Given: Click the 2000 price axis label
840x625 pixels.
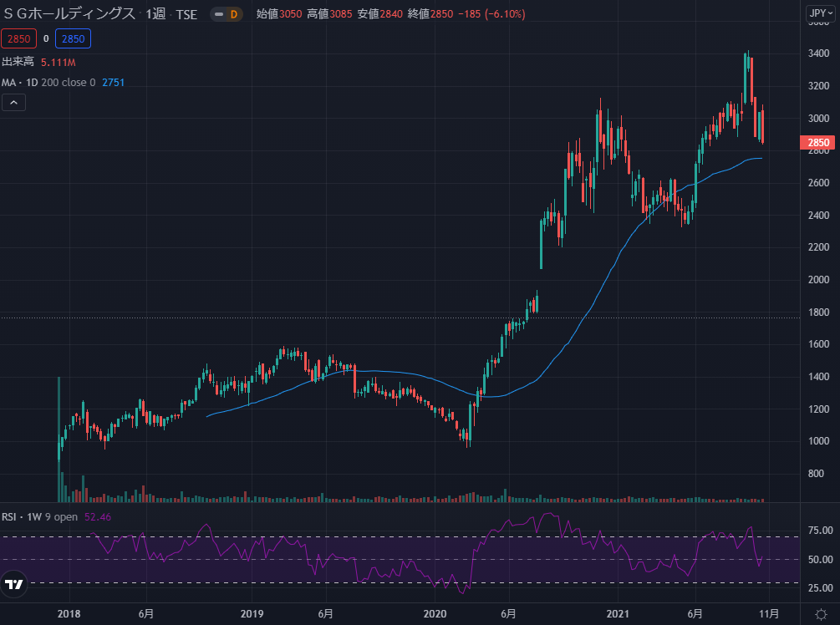Looking at the screenshot, I should (818, 280).
